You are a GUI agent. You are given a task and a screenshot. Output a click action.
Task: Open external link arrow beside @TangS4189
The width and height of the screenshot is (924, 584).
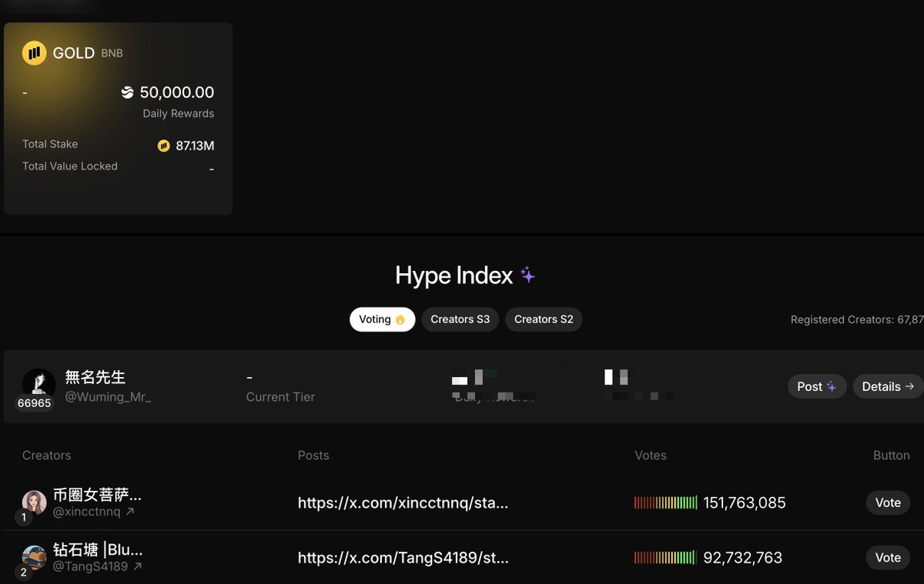[137, 566]
